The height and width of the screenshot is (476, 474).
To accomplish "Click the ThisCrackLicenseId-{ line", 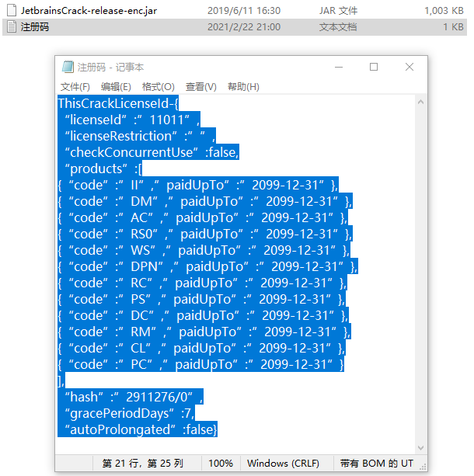I will [x=118, y=103].
